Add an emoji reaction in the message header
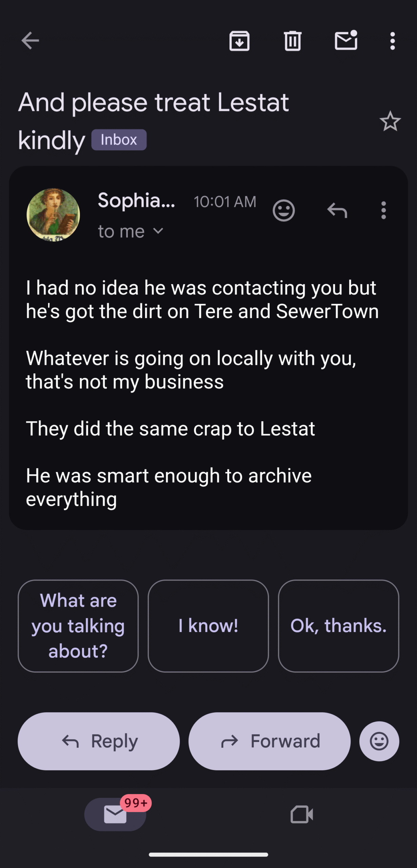 [x=284, y=211]
